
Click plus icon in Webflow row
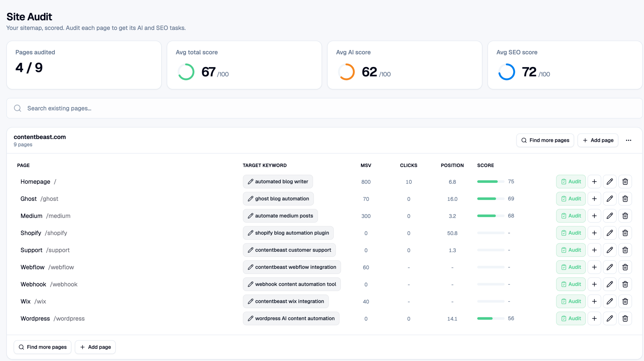pos(594,267)
